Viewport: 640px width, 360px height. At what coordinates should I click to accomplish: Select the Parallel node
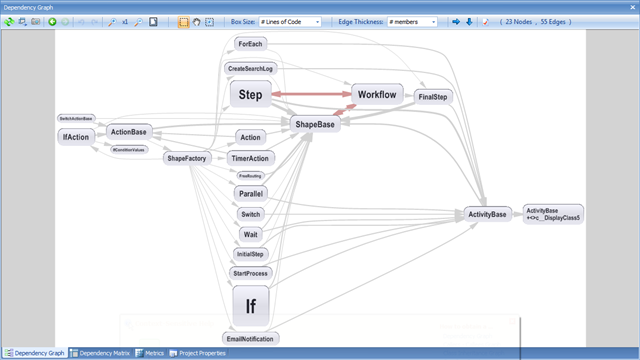251,194
